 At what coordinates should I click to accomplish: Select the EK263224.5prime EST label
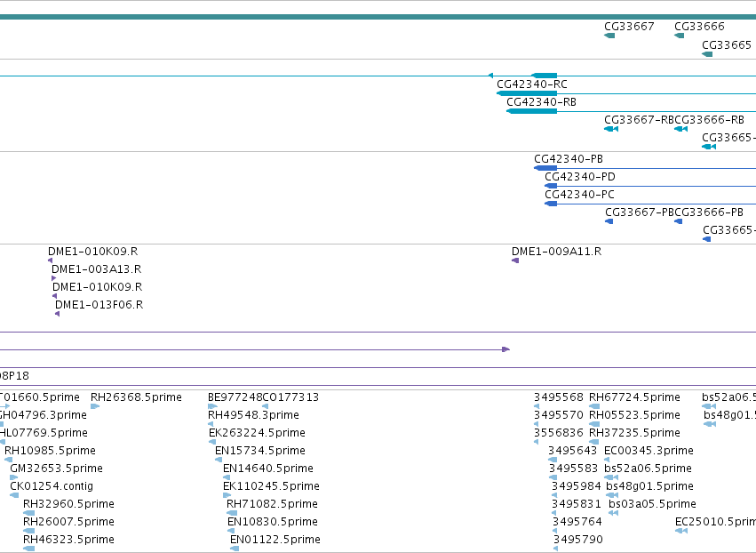[257, 433]
